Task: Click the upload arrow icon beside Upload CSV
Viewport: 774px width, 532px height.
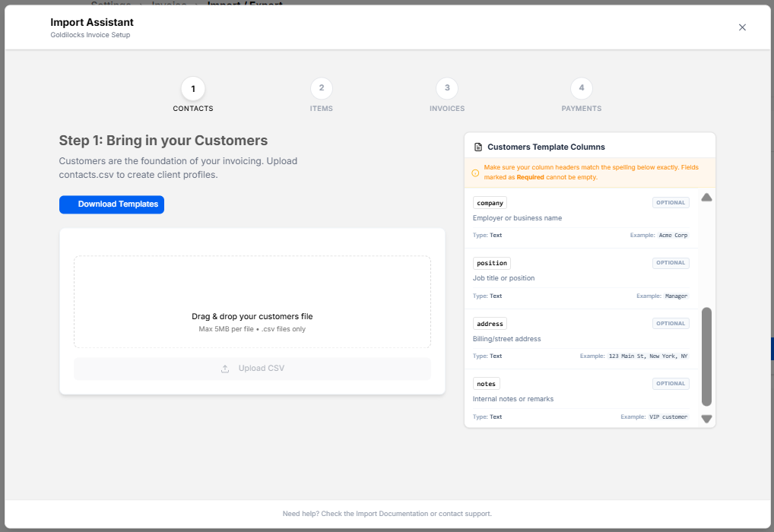Action: tap(225, 369)
